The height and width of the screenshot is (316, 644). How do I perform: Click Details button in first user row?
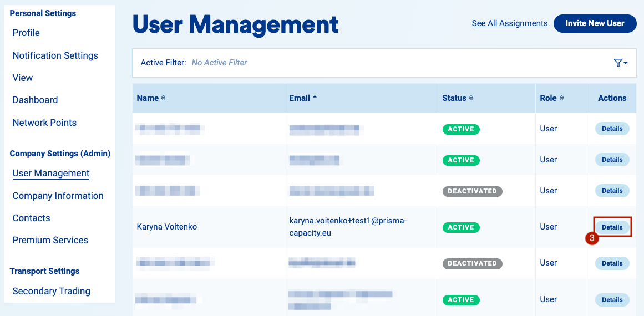(x=612, y=129)
